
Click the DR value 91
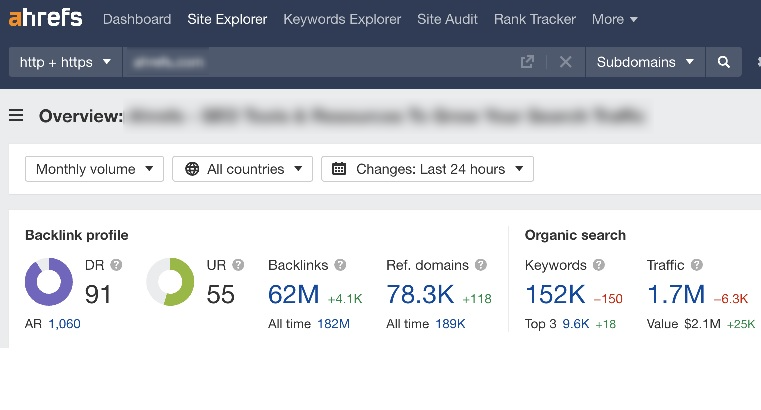click(x=98, y=295)
